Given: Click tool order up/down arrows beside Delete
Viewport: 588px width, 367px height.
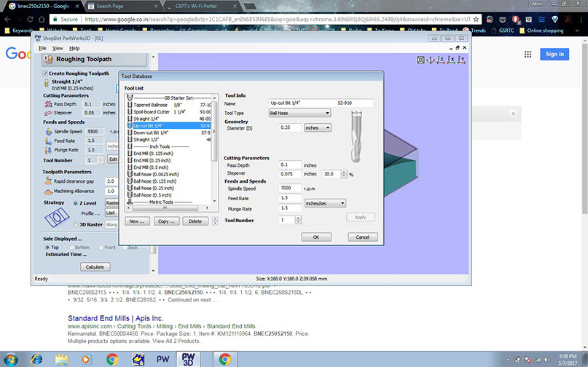Looking at the screenshot, I should coord(215,221).
